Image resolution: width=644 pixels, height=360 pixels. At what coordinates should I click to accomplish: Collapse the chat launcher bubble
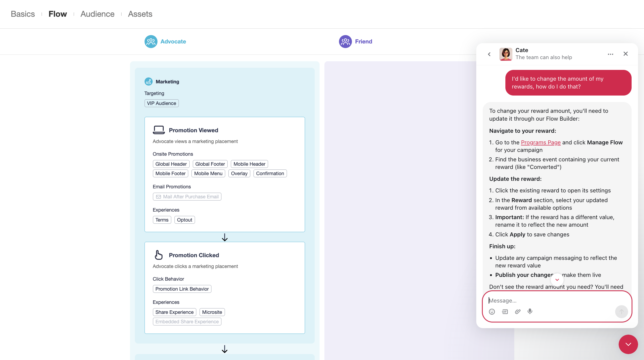tap(628, 344)
